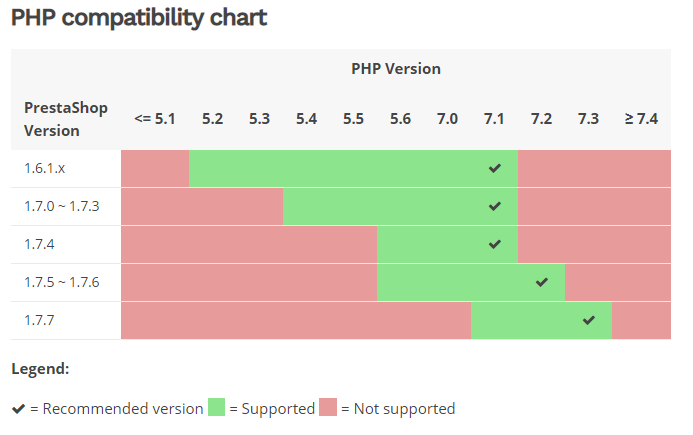Image resolution: width=693 pixels, height=435 pixels.
Task: Click the <= 5.1 column header
Action: coord(155,118)
